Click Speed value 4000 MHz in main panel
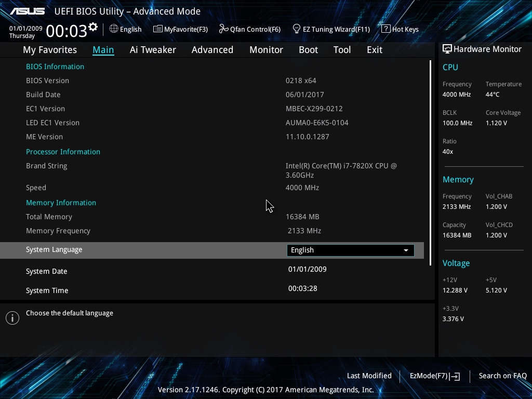The image size is (532, 399). [x=302, y=188]
